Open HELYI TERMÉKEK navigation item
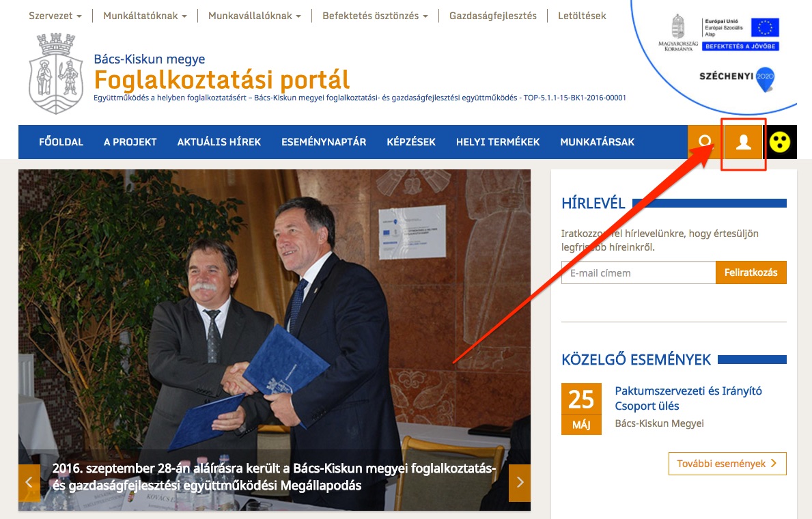 pyautogui.click(x=498, y=142)
